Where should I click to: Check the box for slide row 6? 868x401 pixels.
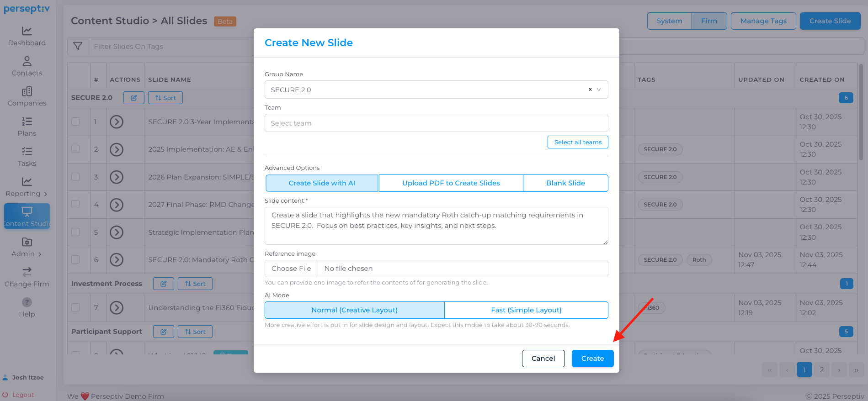pyautogui.click(x=75, y=259)
